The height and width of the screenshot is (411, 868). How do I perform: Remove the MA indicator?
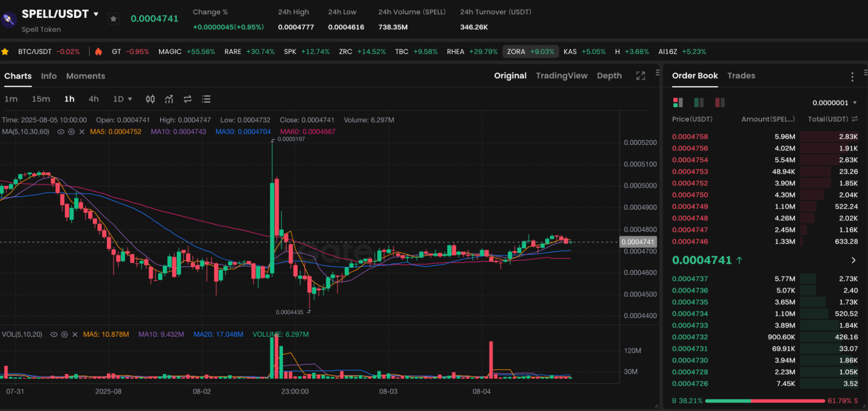point(82,132)
